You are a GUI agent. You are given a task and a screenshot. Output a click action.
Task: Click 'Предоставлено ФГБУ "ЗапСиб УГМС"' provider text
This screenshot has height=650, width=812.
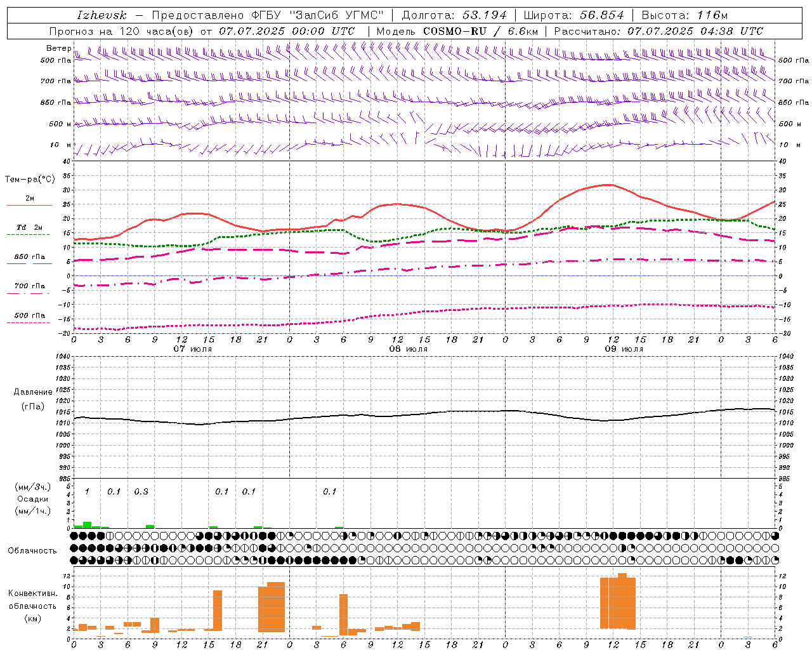[268, 15]
